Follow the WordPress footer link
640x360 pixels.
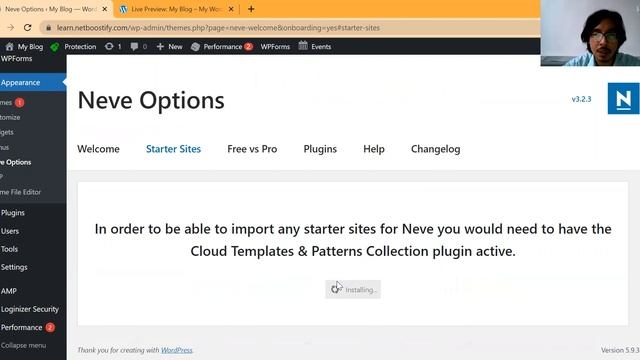tap(176, 350)
